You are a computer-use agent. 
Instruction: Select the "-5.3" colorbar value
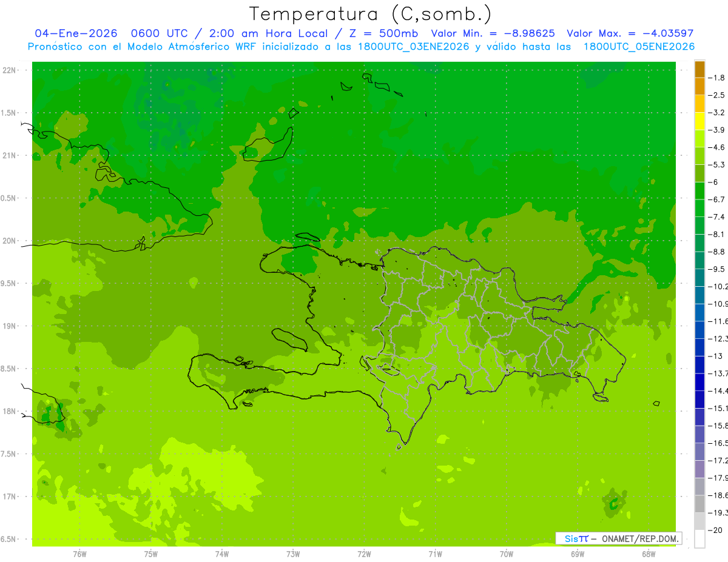pos(717,165)
